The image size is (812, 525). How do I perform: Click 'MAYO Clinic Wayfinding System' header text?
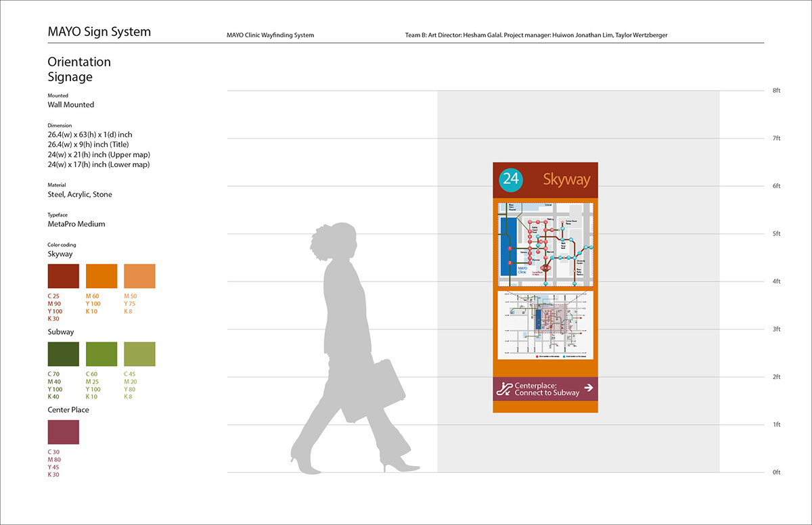(271, 35)
